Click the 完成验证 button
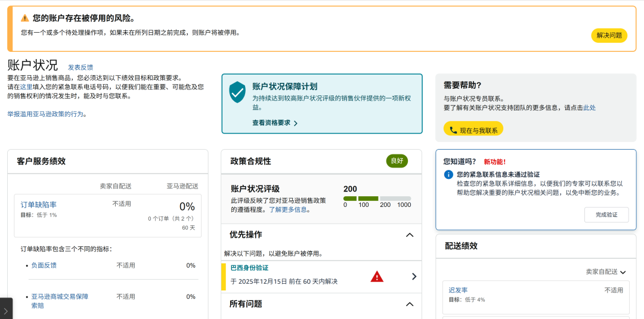644x319 pixels. (606, 215)
